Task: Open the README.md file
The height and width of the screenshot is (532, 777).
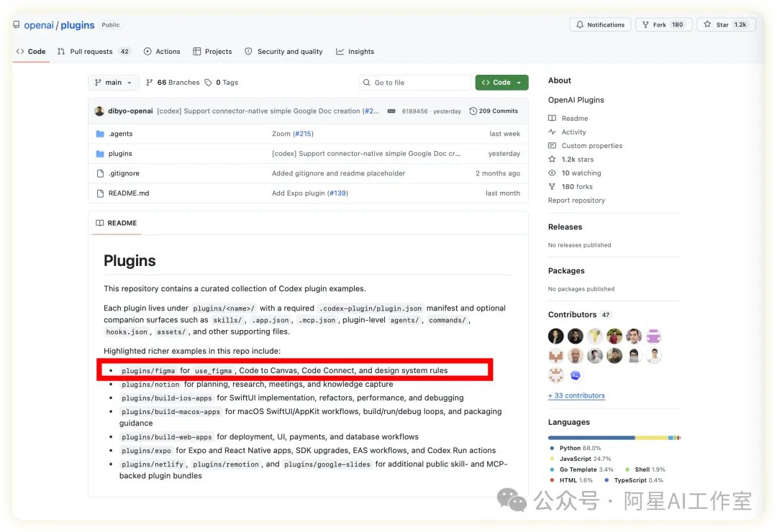Action: point(129,193)
